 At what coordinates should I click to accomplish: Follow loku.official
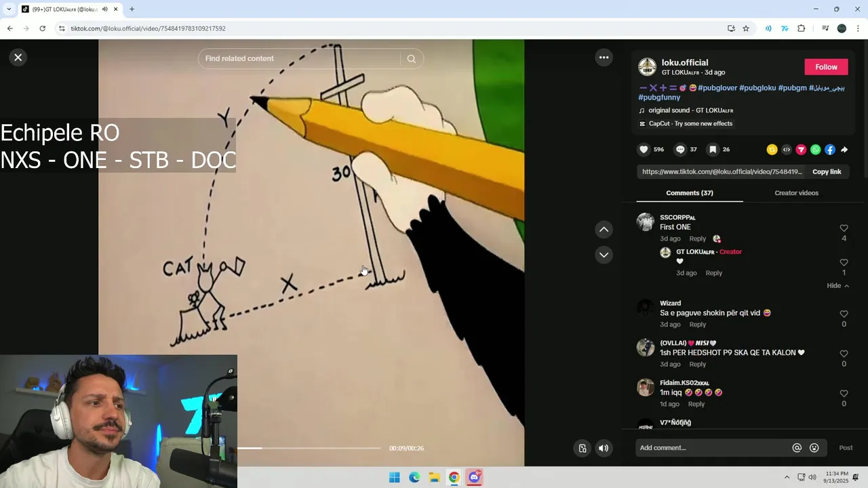(826, 67)
